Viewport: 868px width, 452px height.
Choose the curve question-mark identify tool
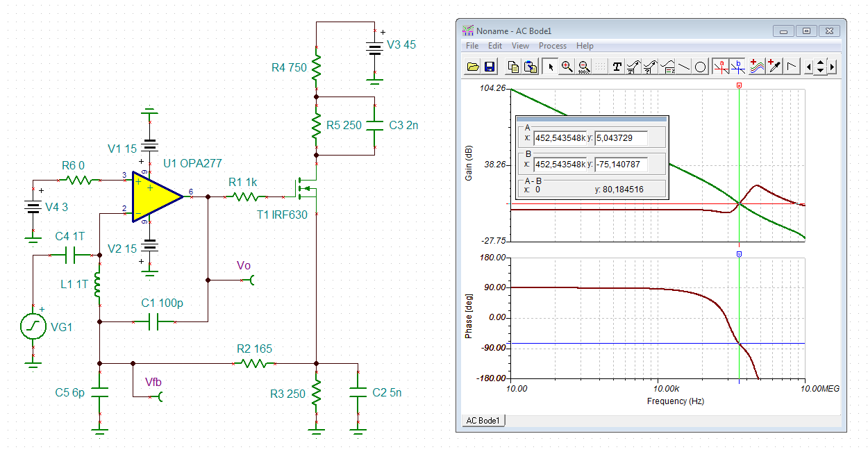(x=650, y=67)
